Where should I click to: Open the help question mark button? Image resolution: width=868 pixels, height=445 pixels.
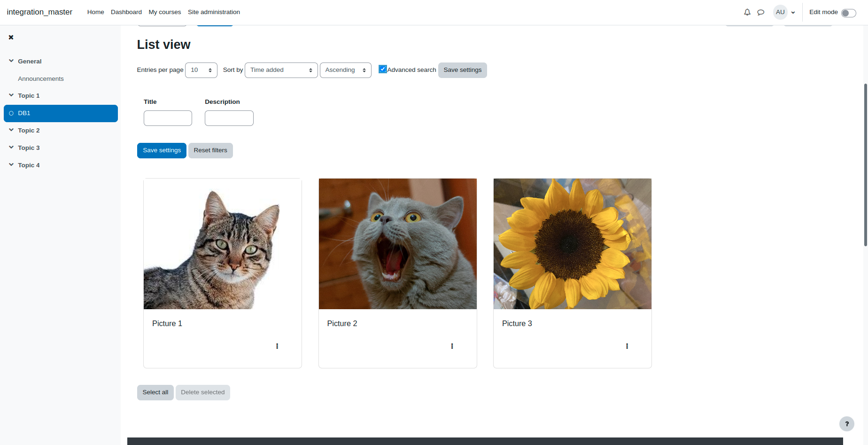coord(847,424)
